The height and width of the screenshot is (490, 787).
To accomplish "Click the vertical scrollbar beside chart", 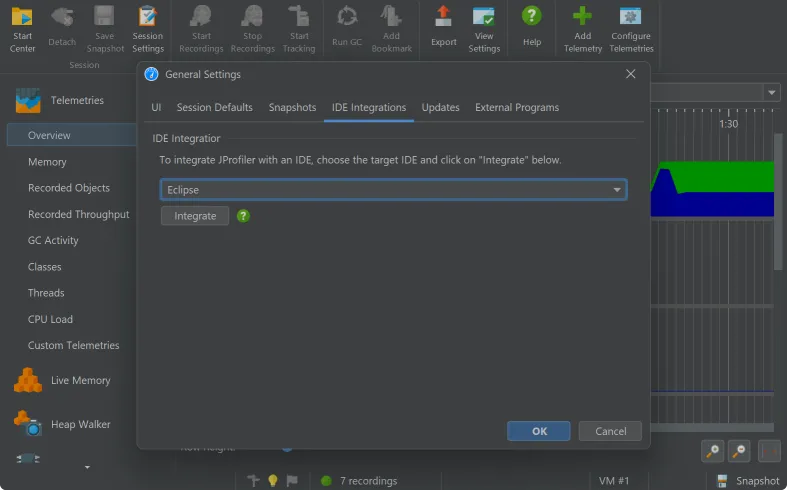I will click(x=778, y=201).
